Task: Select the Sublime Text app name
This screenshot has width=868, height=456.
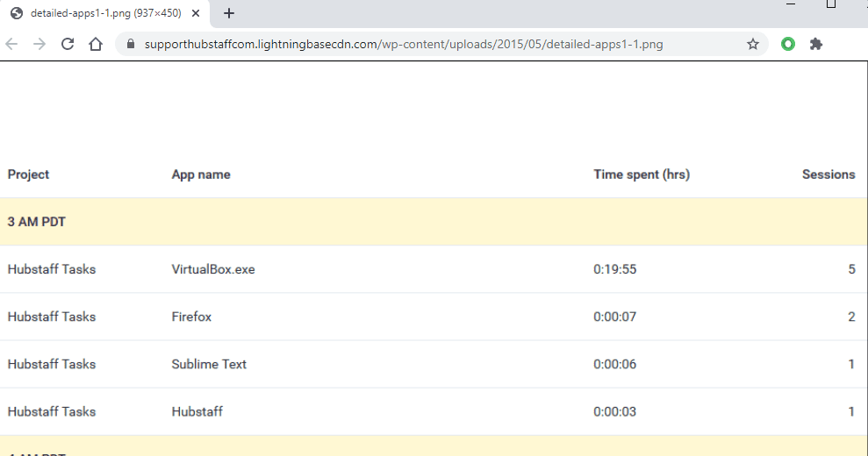Action: point(209,365)
